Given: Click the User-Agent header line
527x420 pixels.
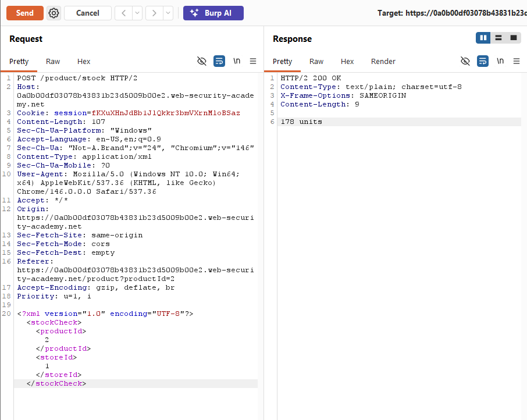Looking at the screenshot, I should 129,183.
